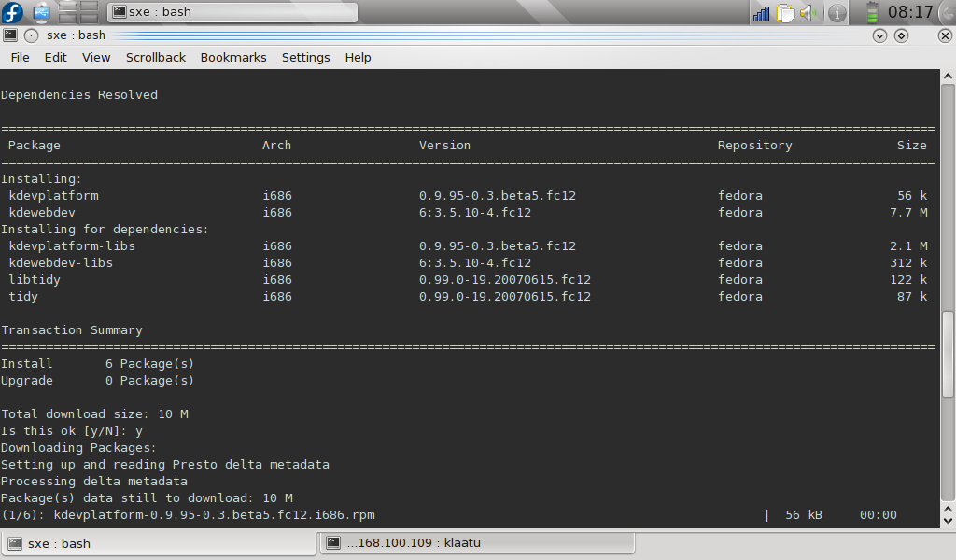Click the "Version" column header
This screenshot has height=560, width=956.
point(444,146)
